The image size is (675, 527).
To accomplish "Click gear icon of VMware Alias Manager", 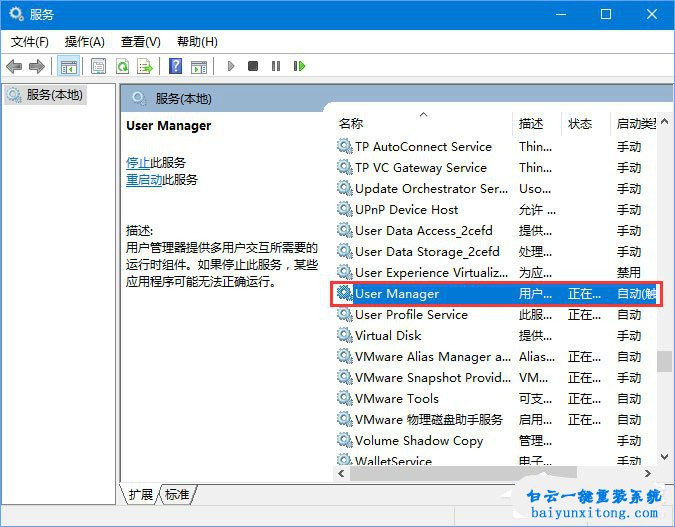I will pos(344,356).
